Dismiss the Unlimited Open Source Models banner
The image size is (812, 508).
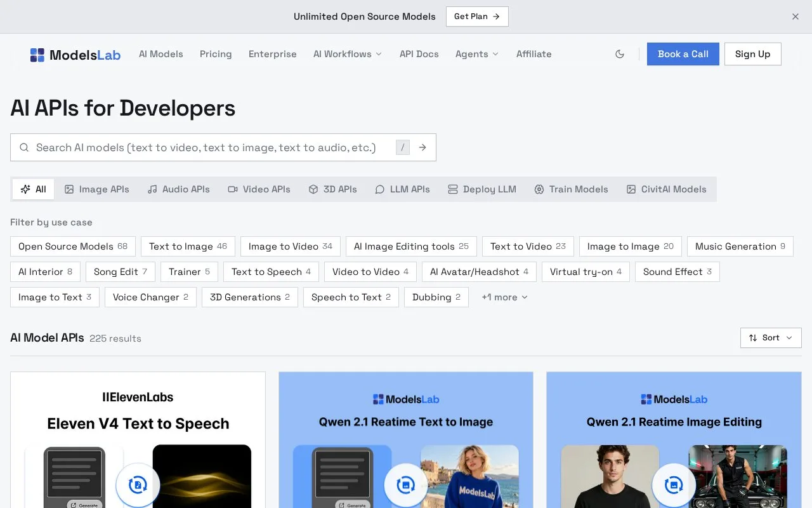point(796,17)
